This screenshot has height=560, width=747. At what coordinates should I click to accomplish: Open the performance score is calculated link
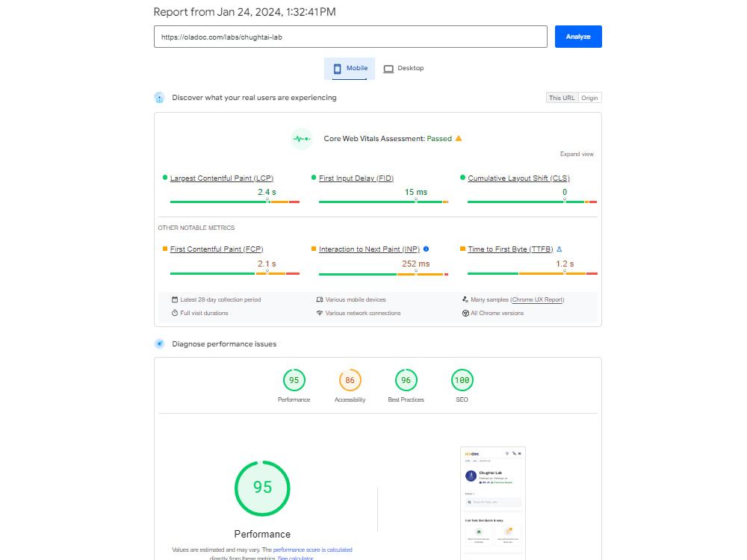click(x=312, y=550)
